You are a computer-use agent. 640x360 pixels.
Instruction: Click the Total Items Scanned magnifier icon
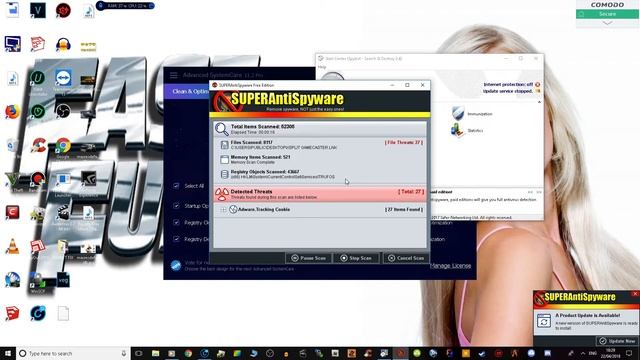(222, 129)
